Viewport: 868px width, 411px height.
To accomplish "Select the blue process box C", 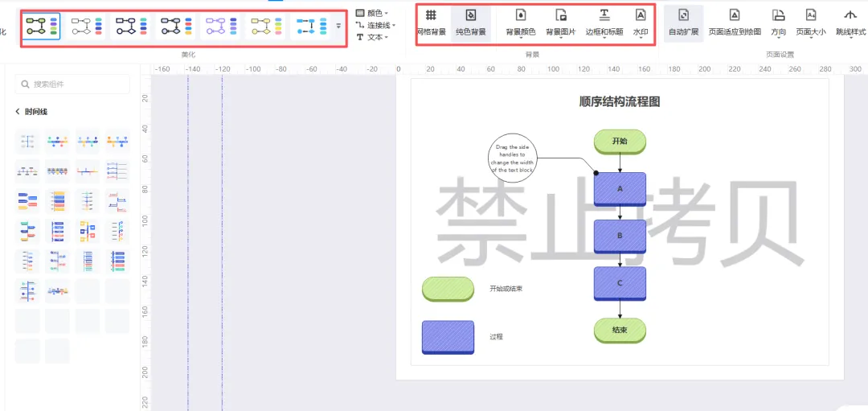I will click(620, 284).
